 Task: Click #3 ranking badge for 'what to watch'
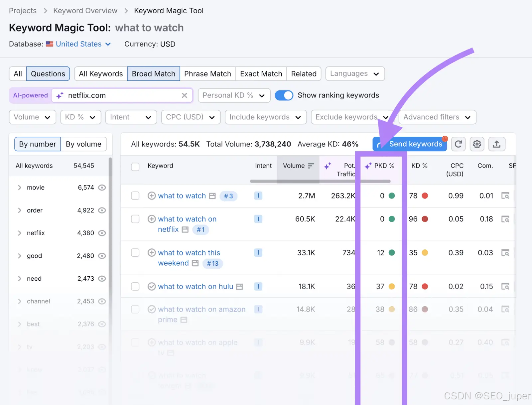[x=228, y=196]
